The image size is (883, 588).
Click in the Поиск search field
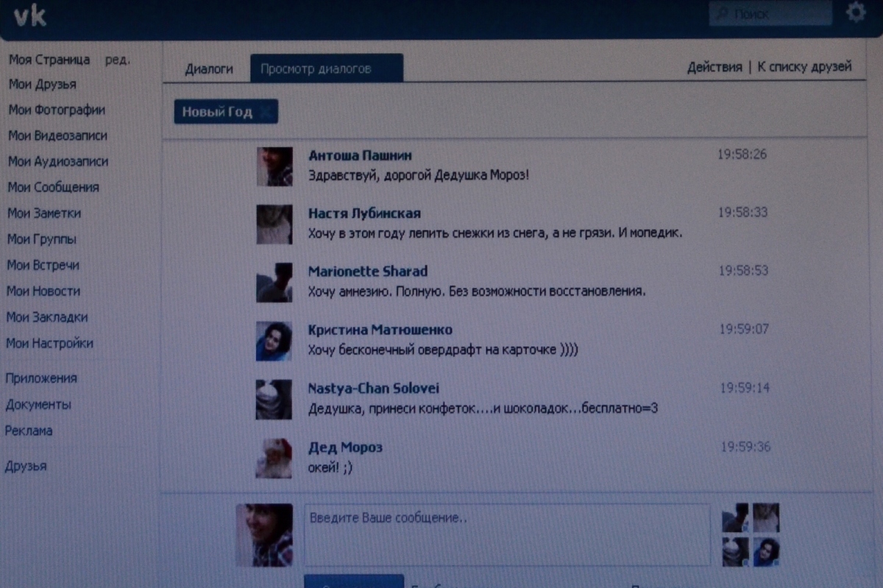(x=774, y=14)
